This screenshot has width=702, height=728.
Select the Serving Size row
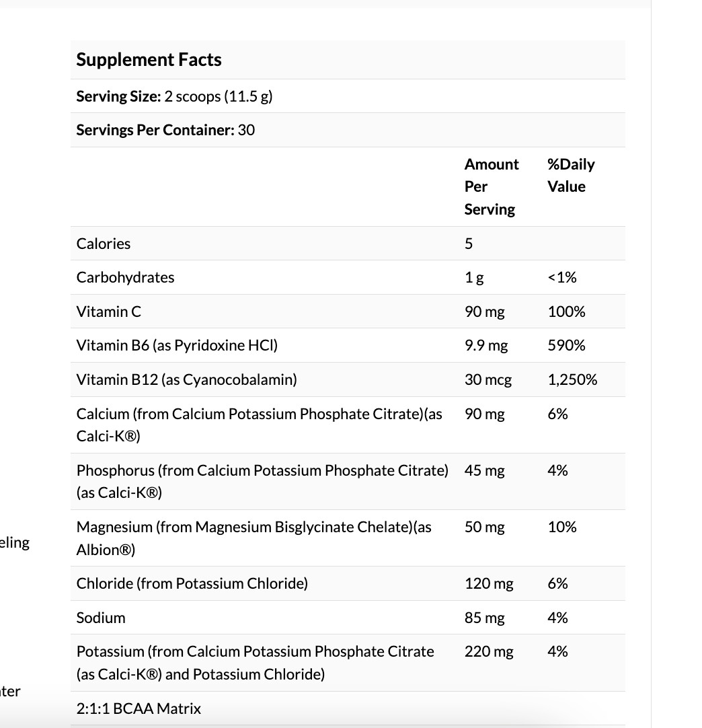(348, 96)
